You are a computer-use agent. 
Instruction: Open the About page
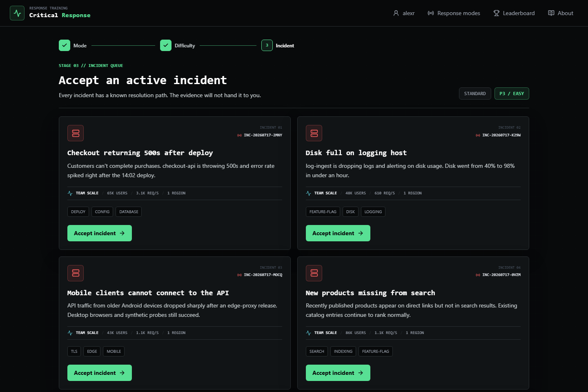coord(561,13)
